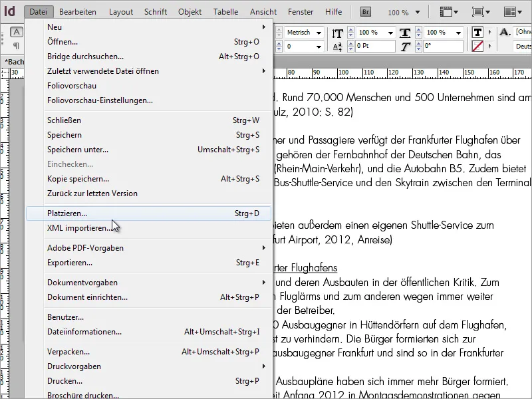Click the Horizontal Scale T icon

pos(405,33)
